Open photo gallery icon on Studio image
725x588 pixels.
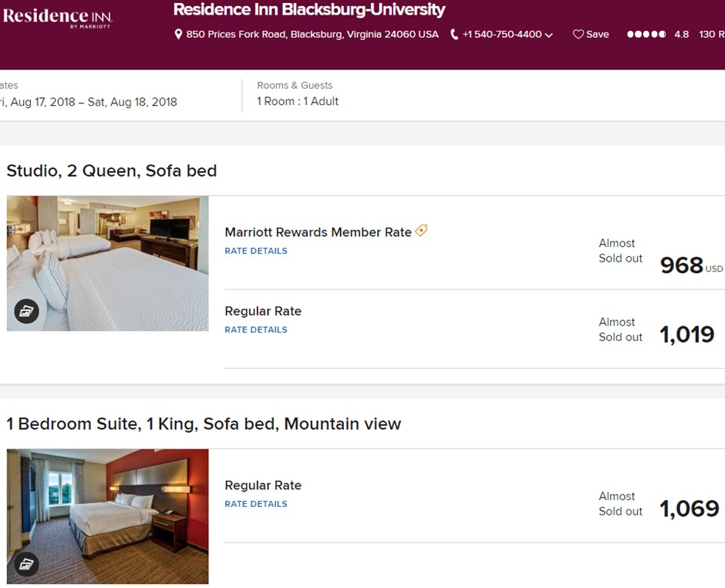pyautogui.click(x=27, y=311)
